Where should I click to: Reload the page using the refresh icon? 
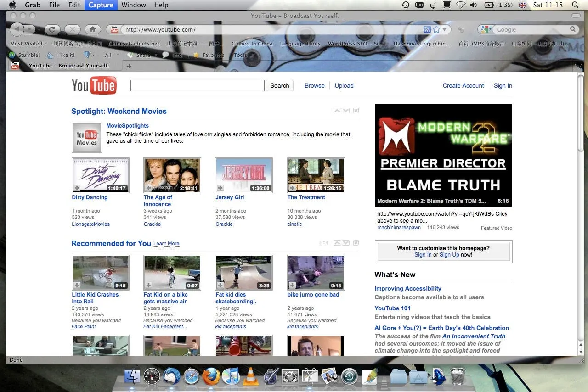pos(52,29)
